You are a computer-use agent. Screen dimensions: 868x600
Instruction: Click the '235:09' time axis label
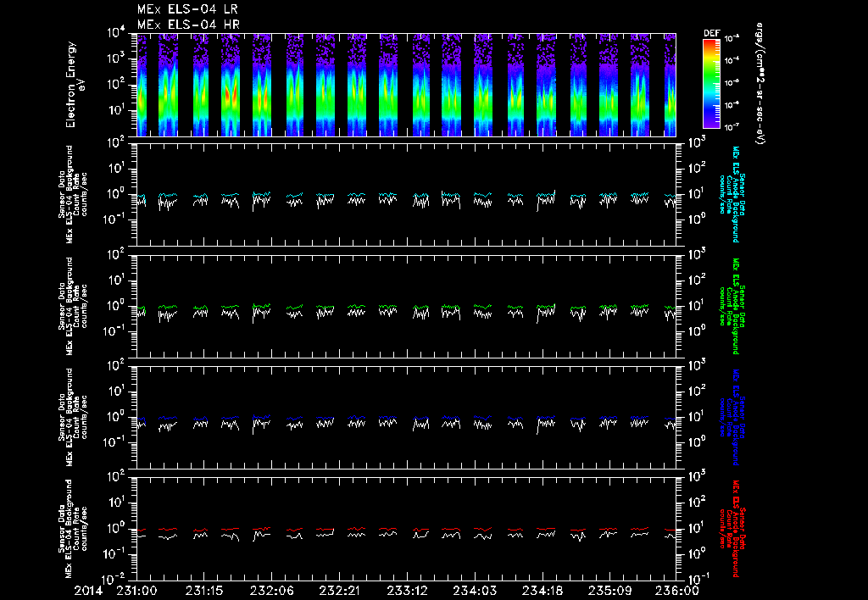pyautogui.click(x=609, y=591)
